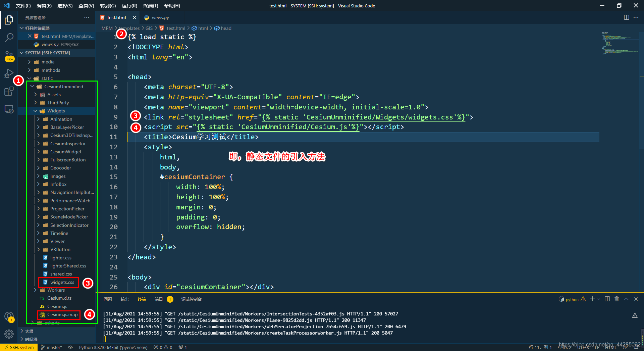The width and height of the screenshot is (644, 351).
Task: Kill the terminal with trash icon
Action: pyautogui.click(x=616, y=299)
